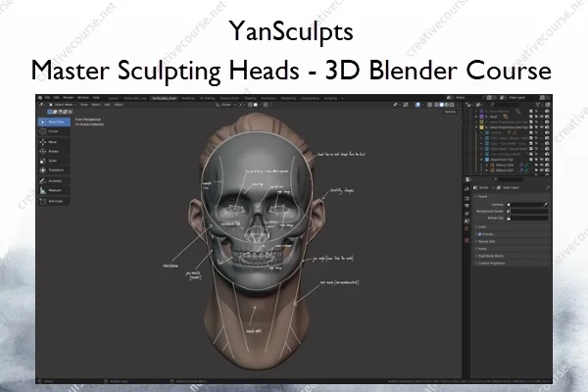Expand the Units panel
The height and width of the screenshot is (392, 588).
pyautogui.click(x=512, y=227)
